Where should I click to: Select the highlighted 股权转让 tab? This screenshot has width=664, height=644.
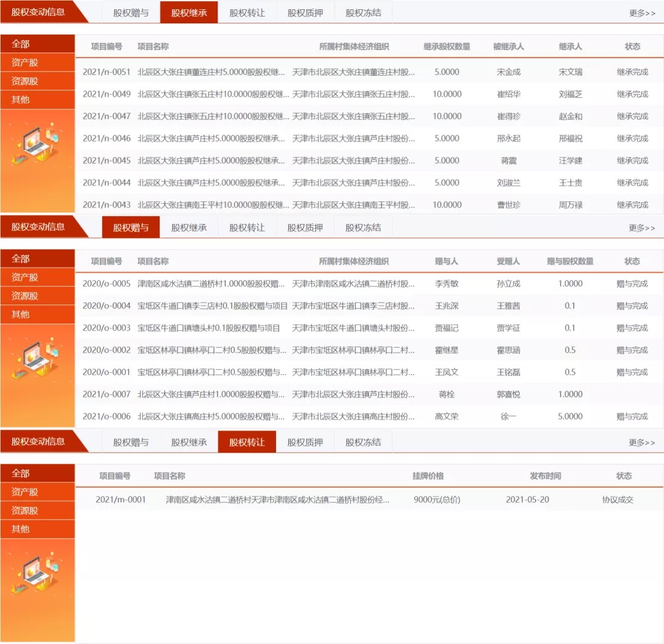[x=247, y=442]
